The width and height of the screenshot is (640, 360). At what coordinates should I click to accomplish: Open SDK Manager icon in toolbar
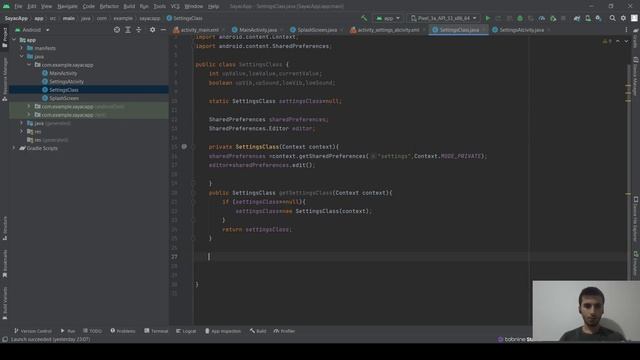click(598, 18)
